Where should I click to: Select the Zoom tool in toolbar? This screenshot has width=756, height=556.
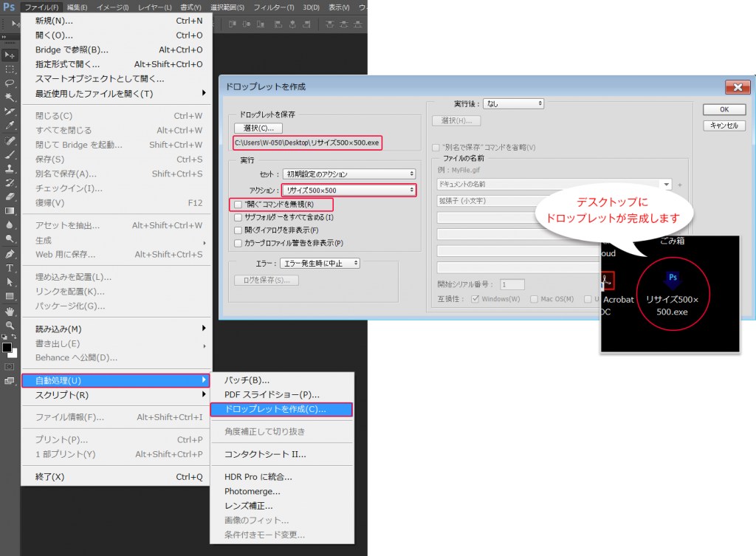[10, 326]
